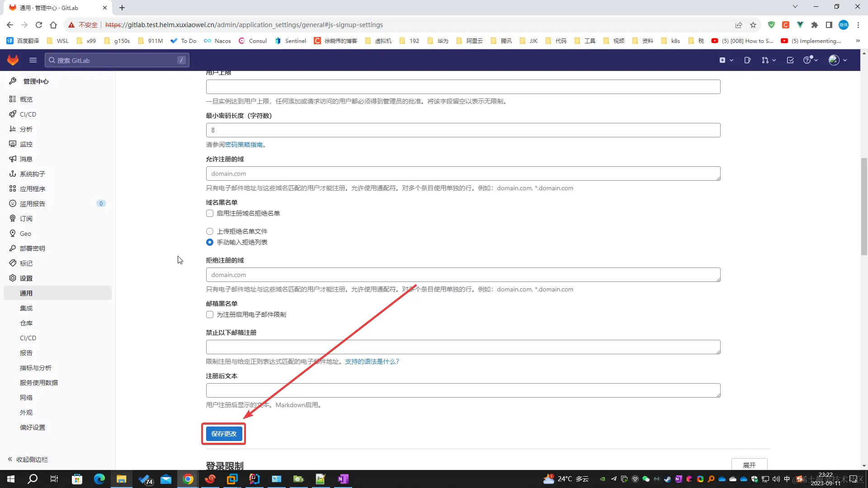Open the 密码策略指南 link
This screenshot has width=868, height=488.
[x=244, y=145]
